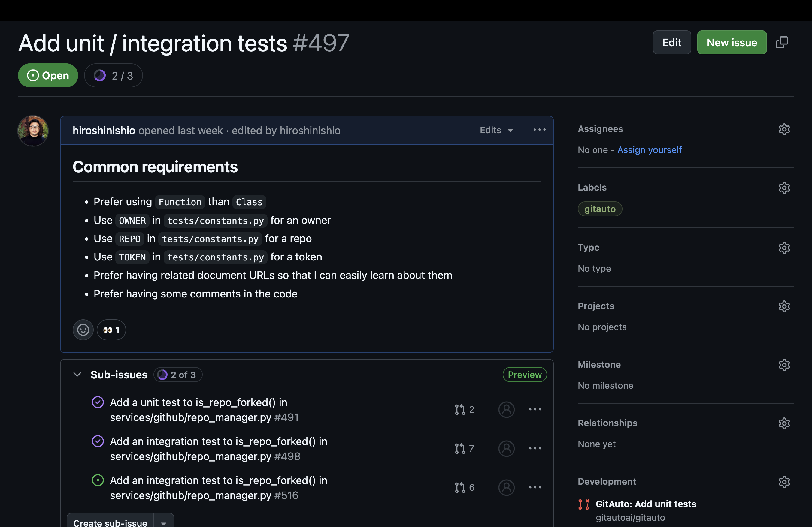Screen dimensions: 812x527
Task: Expand the sub-issues section chevron
Action: [x=77, y=374]
